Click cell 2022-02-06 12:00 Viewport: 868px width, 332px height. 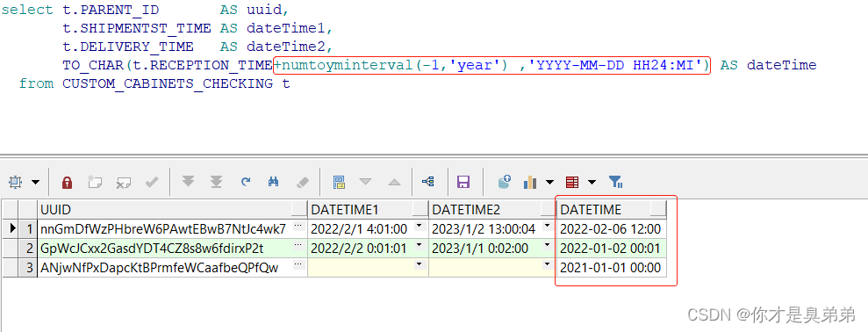(611, 228)
